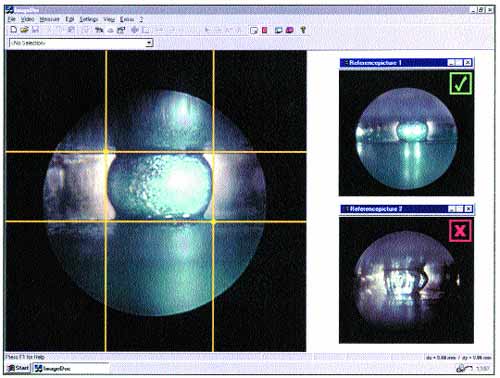Click the key icon in toolbar
Viewport: 500px width, 378px height.
click(x=303, y=30)
